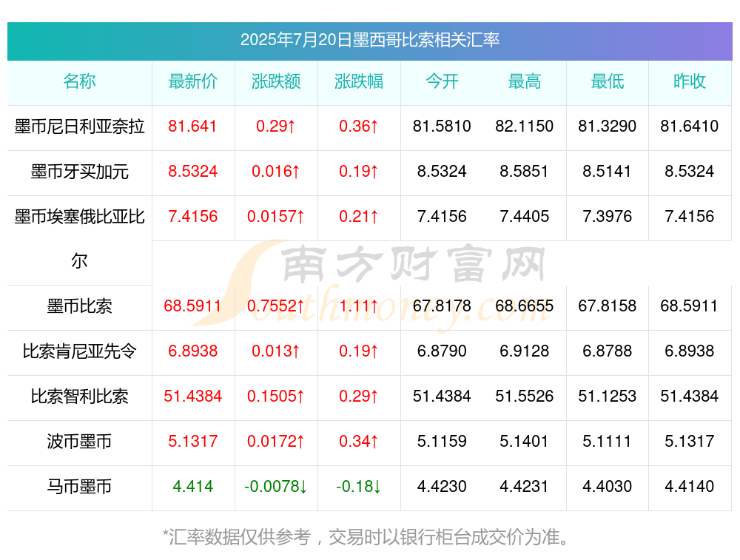Click change amount -0.0078↓
This screenshot has height=560, width=740.
click(x=276, y=487)
